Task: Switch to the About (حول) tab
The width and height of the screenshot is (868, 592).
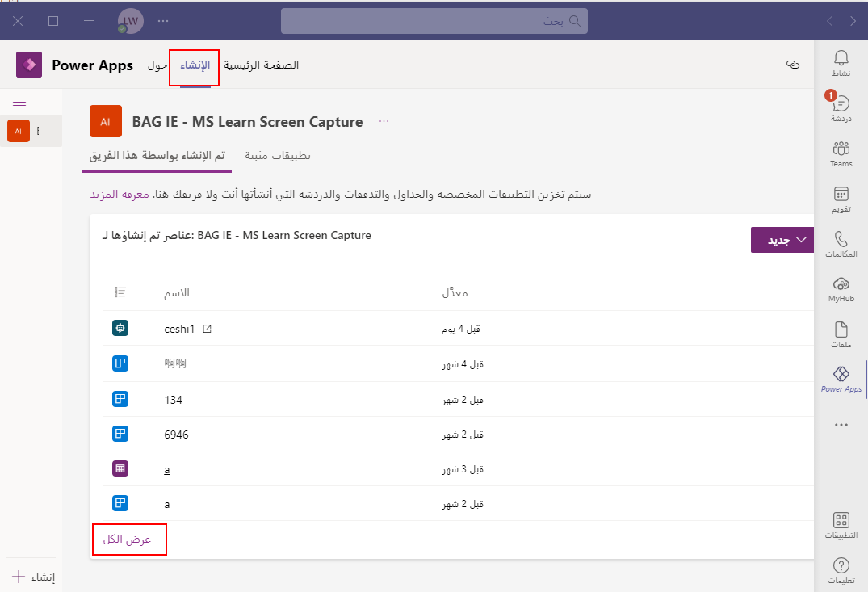Action: (157, 65)
